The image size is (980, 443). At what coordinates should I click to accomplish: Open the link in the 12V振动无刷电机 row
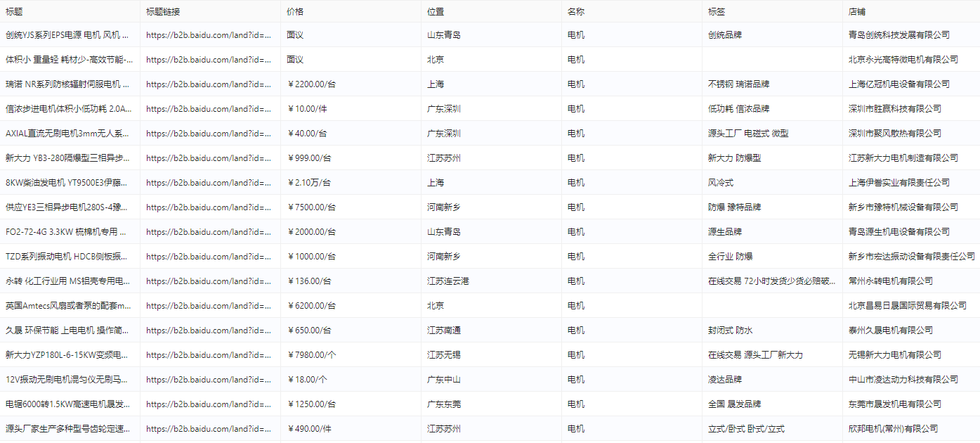(209, 380)
